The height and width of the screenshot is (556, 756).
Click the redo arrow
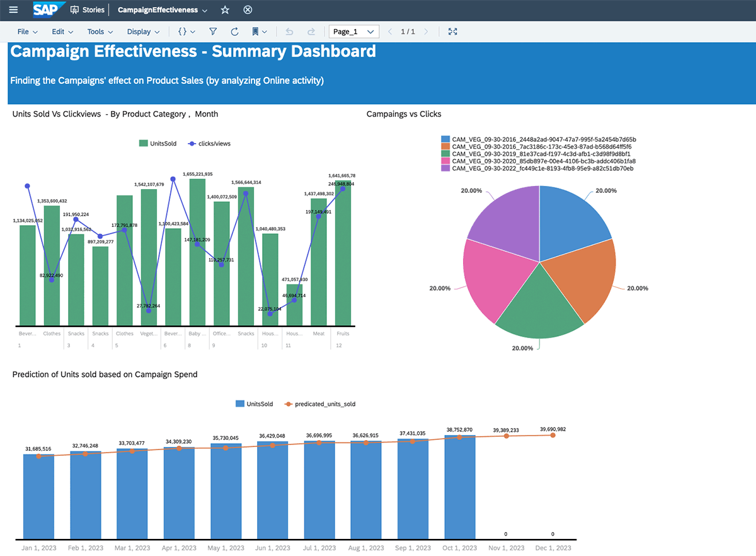[x=311, y=32]
